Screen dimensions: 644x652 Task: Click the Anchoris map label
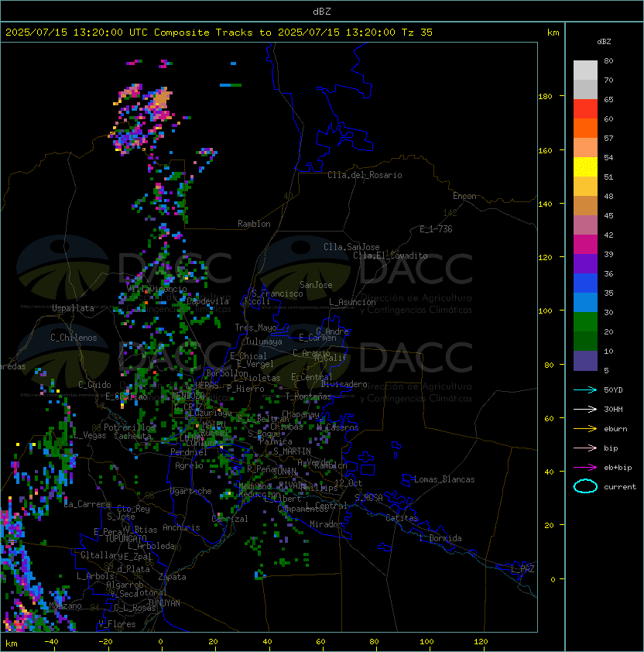point(181,527)
